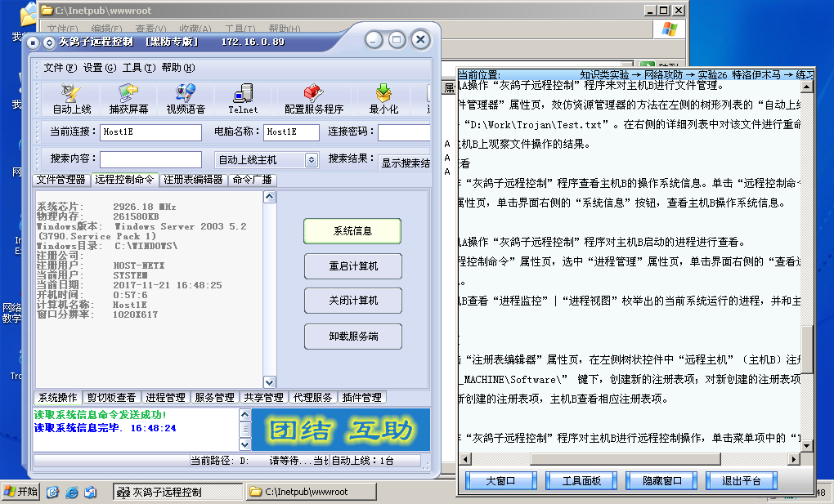Click the 隐藏窗口 button
This screenshot has width=834, height=504.
(x=661, y=480)
